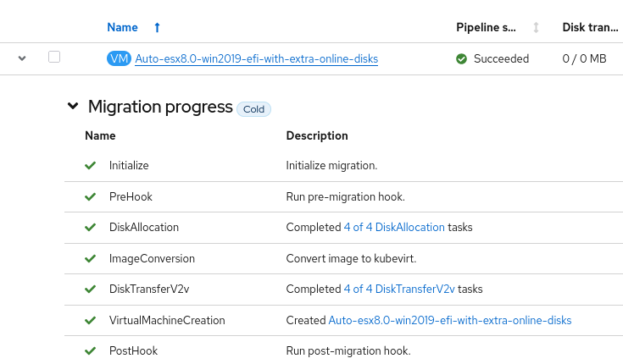Click the ImageConversion step checkmark icon
The height and width of the screenshot is (364, 623).
[90, 258]
